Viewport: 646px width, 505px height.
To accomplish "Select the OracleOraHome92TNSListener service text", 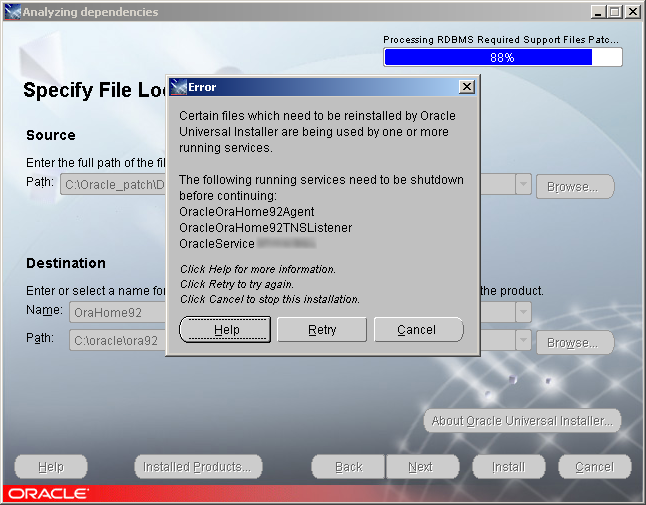I will pos(266,228).
